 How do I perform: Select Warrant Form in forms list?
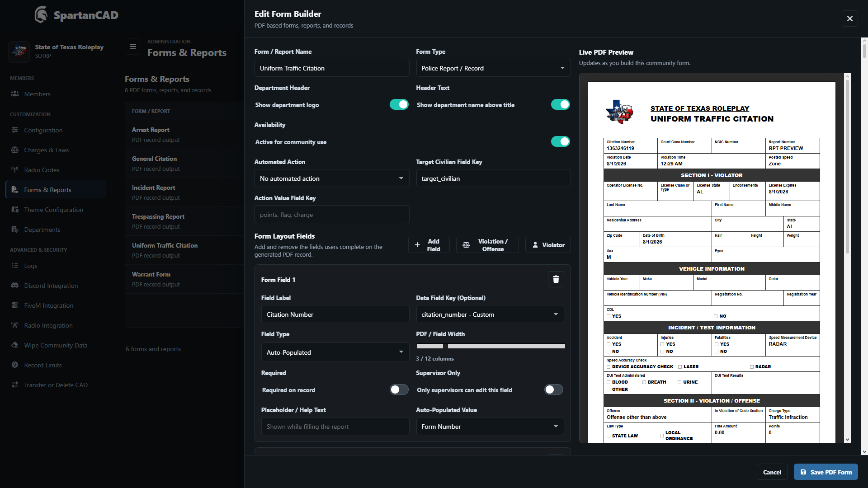tap(184, 279)
